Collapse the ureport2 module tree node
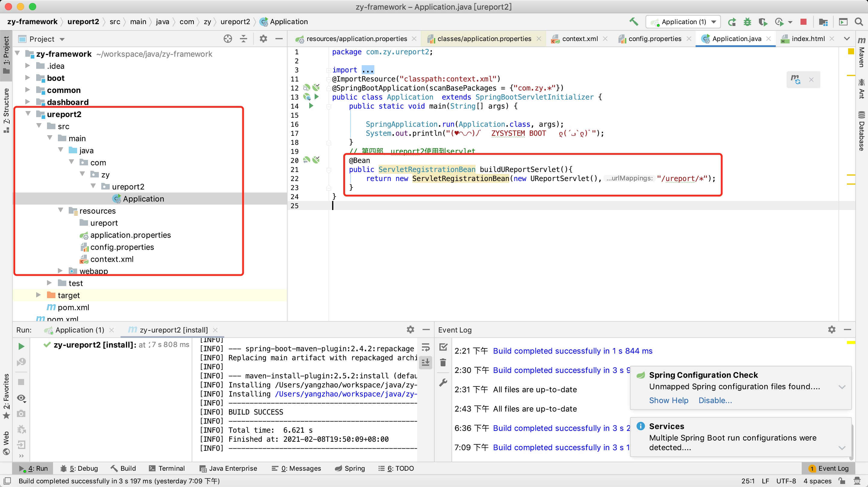The height and width of the screenshot is (487, 868). pyautogui.click(x=28, y=114)
